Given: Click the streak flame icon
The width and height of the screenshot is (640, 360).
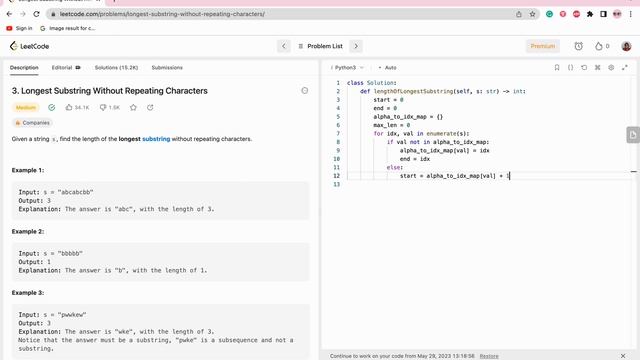Looking at the screenshot, I should coord(598,46).
